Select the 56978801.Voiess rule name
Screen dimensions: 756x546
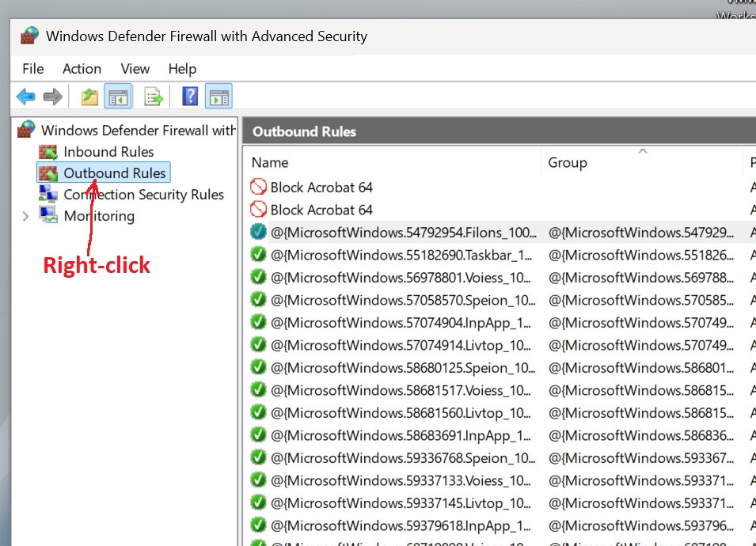(x=401, y=278)
